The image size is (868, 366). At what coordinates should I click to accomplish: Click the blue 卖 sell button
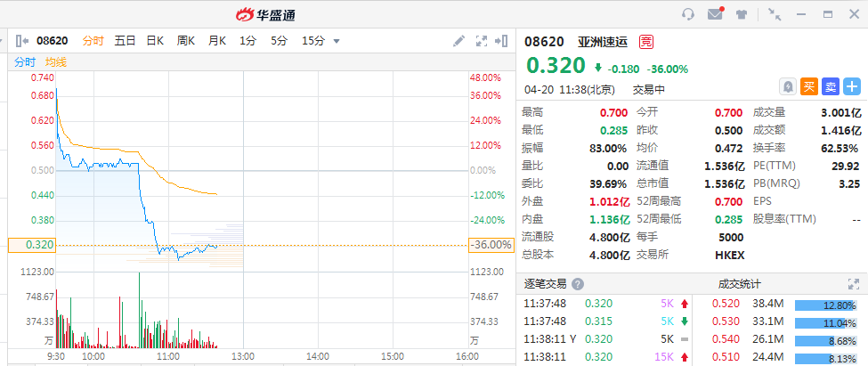831,86
